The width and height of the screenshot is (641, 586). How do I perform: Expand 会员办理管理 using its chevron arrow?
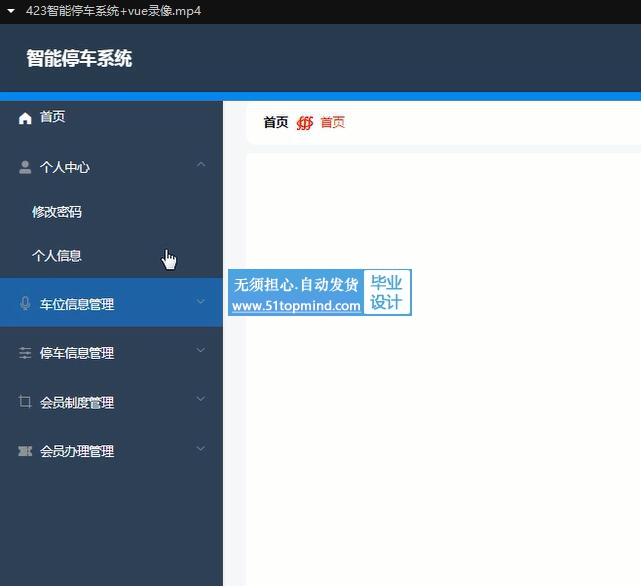coord(201,449)
